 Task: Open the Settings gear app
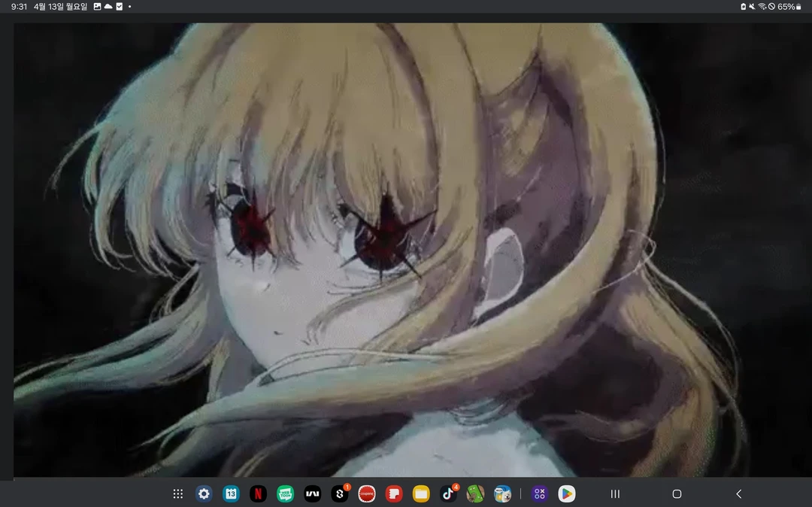coord(204,494)
